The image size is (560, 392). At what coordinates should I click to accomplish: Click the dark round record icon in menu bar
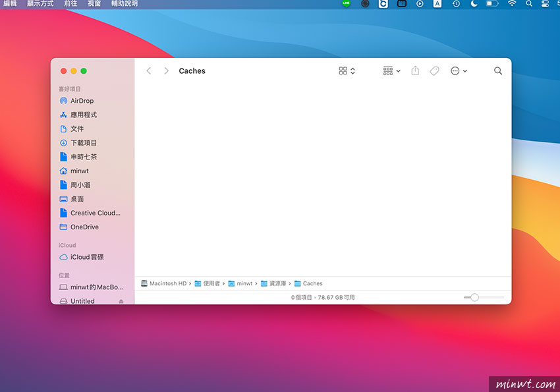[365, 3]
